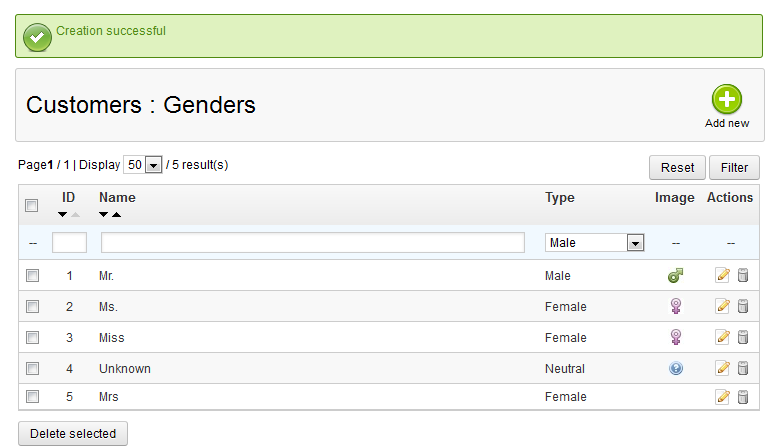Open the Type filter dropdown showing Male
Viewport: 776px width, 448px height.
[594, 243]
